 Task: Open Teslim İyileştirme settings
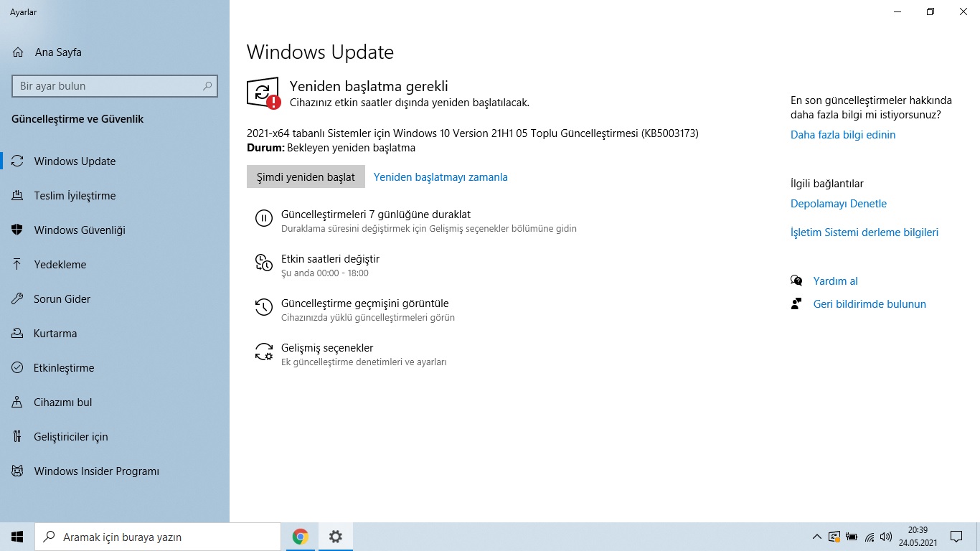[x=115, y=196]
